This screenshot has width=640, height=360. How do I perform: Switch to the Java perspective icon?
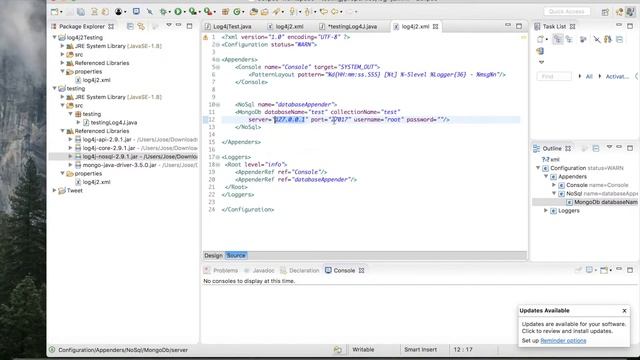tap(631, 12)
